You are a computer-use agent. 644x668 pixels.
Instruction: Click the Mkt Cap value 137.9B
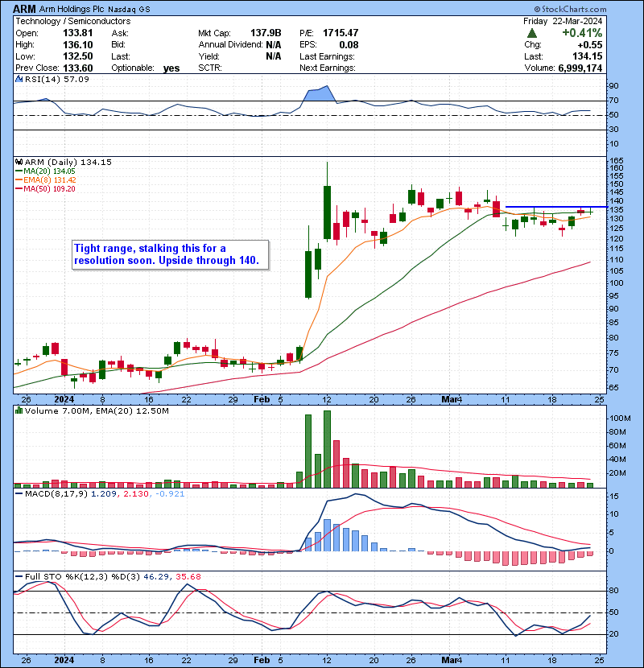(266, 33)
